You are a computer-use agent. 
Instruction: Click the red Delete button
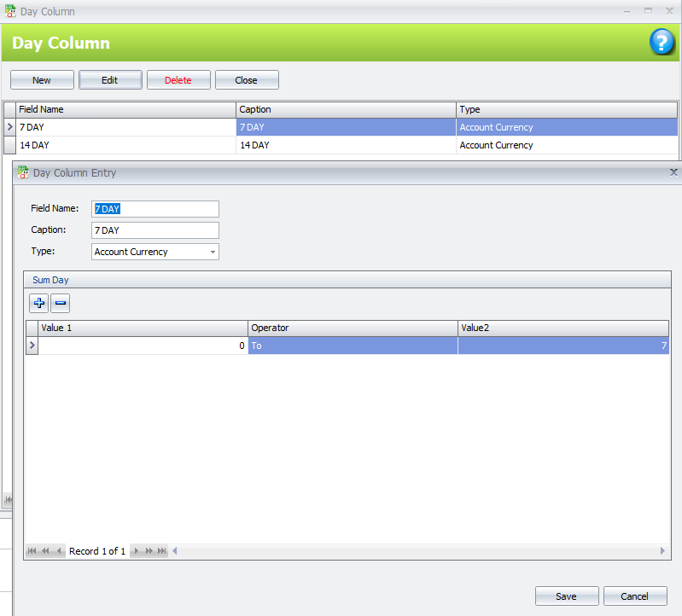pos(178,80)
